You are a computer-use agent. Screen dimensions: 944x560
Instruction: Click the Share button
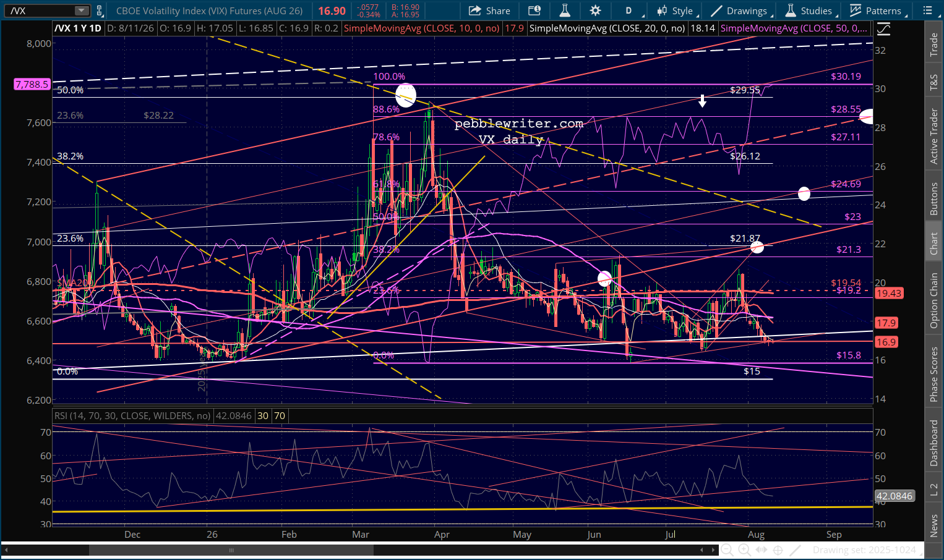pos(489,11)
